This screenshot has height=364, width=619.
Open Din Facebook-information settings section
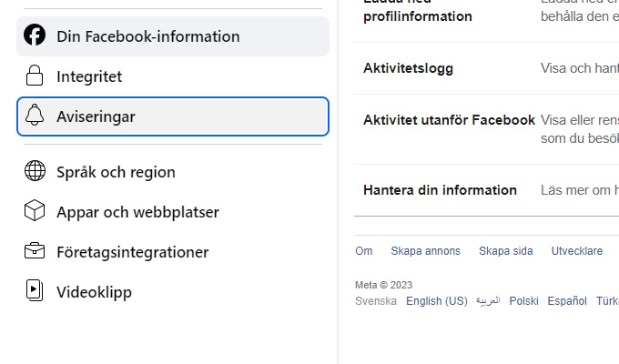coord(173,36)
